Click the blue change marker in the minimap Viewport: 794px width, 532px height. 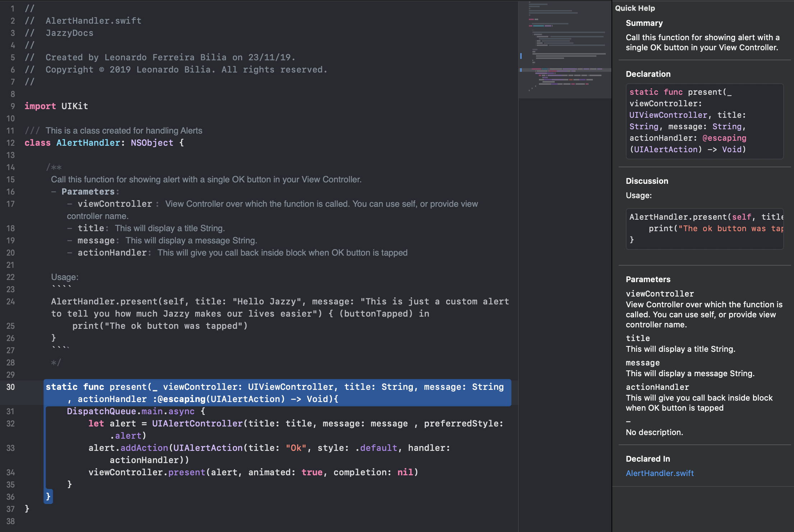(521, 56)
